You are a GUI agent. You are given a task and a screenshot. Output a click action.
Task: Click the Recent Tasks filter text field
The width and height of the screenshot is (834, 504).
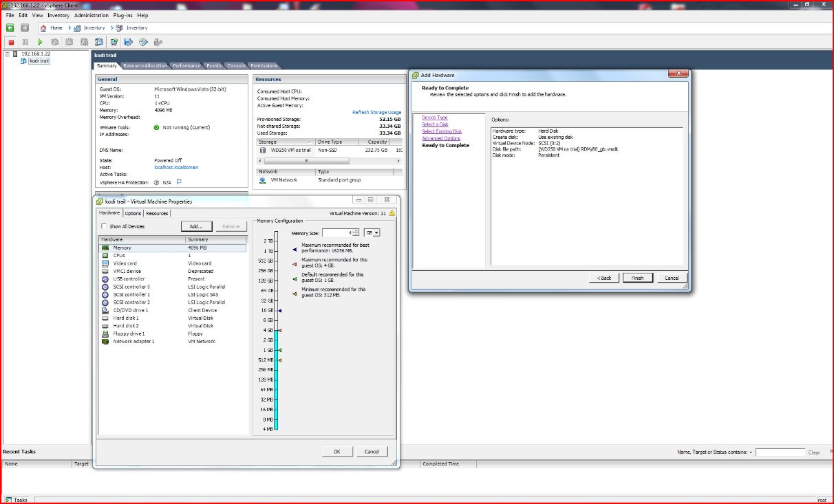tap(780, 452)
